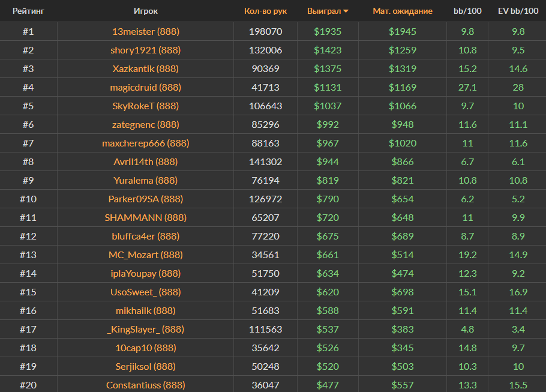Viewport: 546px width, 392px height.
Task: Select player Xazkantik (888)
Action: coord(146,68)
